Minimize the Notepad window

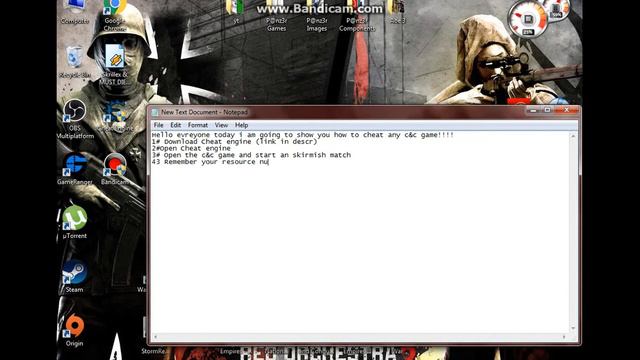[532, 110]
